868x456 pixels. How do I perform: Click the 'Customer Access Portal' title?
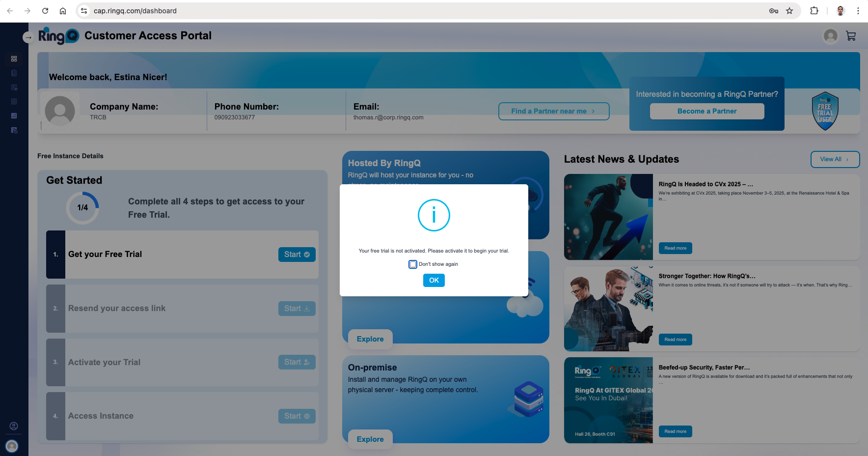[148, 35]
